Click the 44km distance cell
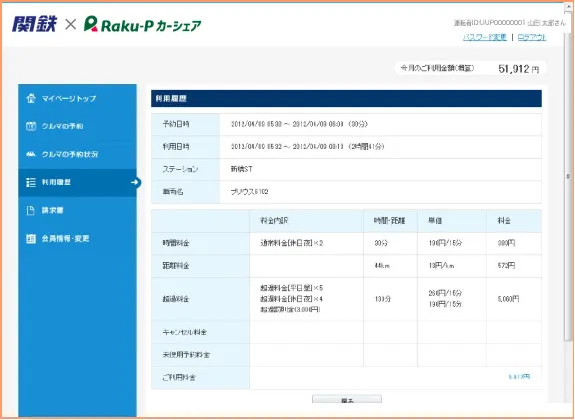The width and height of the screenshot is (575, 420). coord(382,266)
